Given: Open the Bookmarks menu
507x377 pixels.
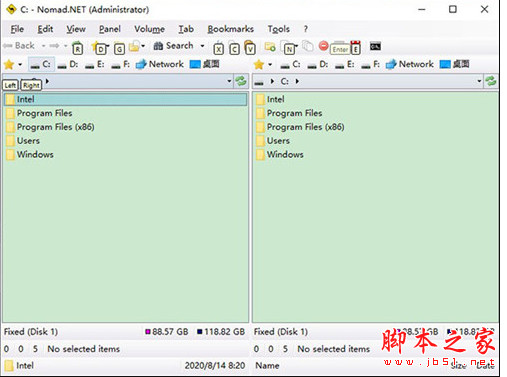Looking at the screenshot, I should click(x=230, y=29).
